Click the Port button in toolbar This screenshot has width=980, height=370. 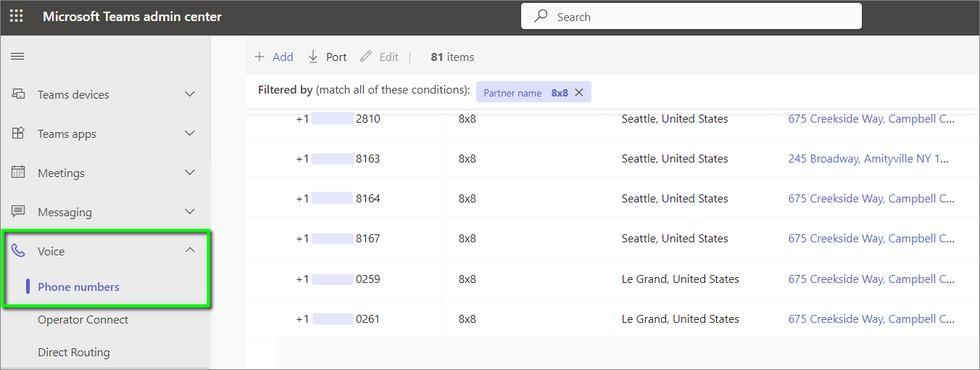[328, 57]
